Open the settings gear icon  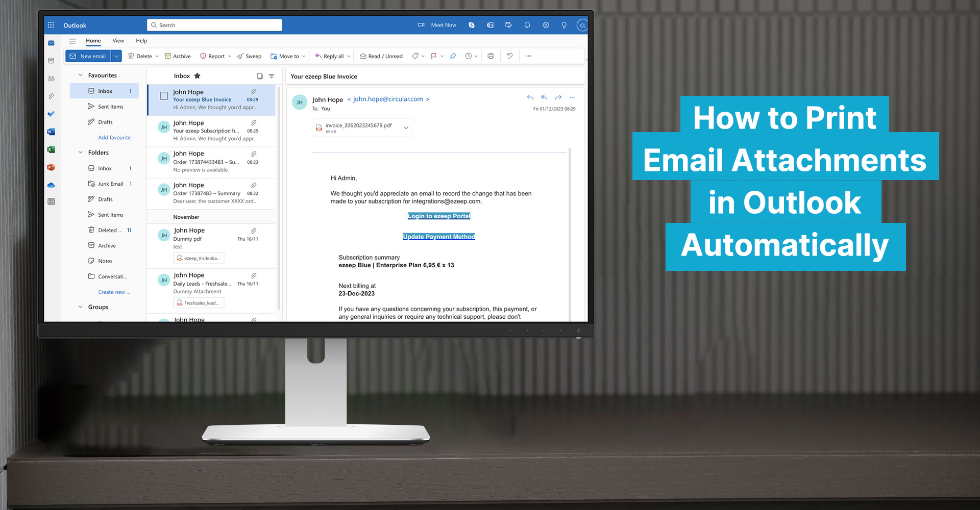[x=546, y=25]
